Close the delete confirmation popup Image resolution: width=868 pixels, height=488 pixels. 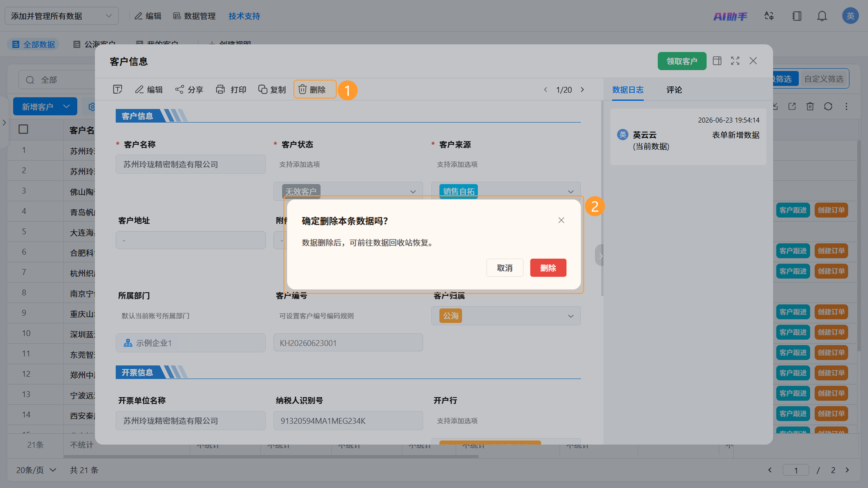[561, 220]
